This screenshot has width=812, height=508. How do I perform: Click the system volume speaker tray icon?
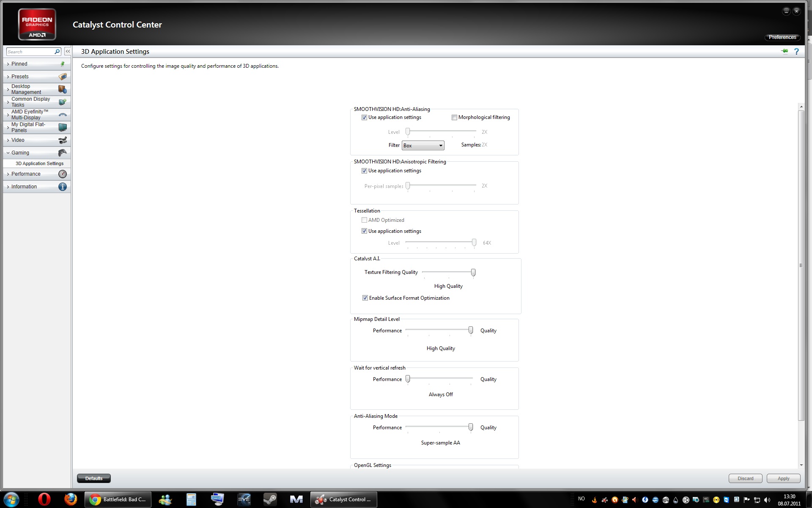point(767,500)
